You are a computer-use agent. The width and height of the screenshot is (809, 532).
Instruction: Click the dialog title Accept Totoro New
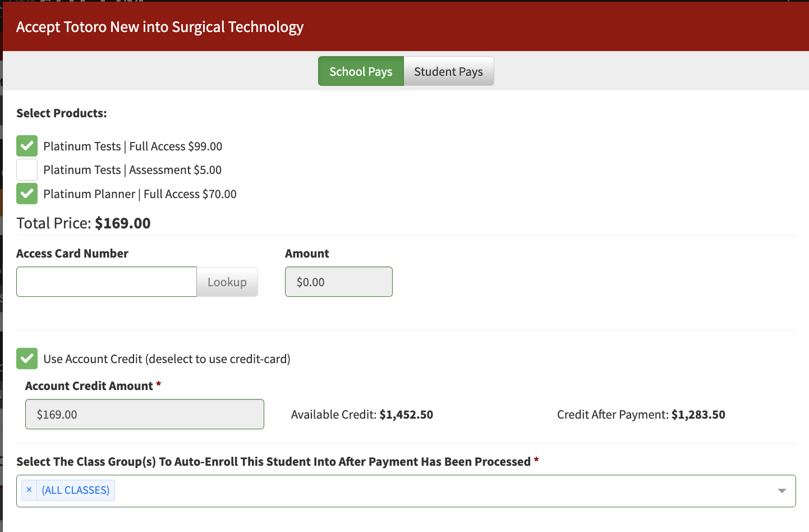[x=160, y=27]
